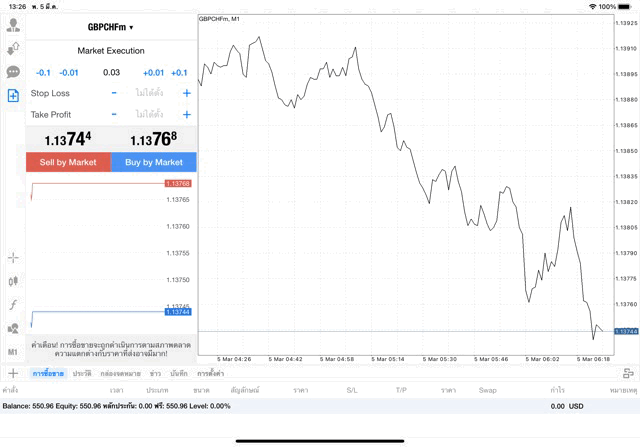Open the Market Execution order type selector

point(111,50)
